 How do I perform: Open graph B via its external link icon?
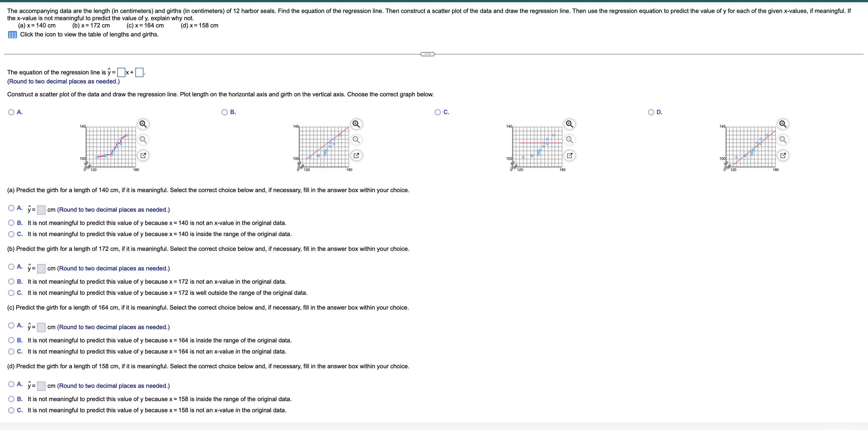[x=356, y=155]
